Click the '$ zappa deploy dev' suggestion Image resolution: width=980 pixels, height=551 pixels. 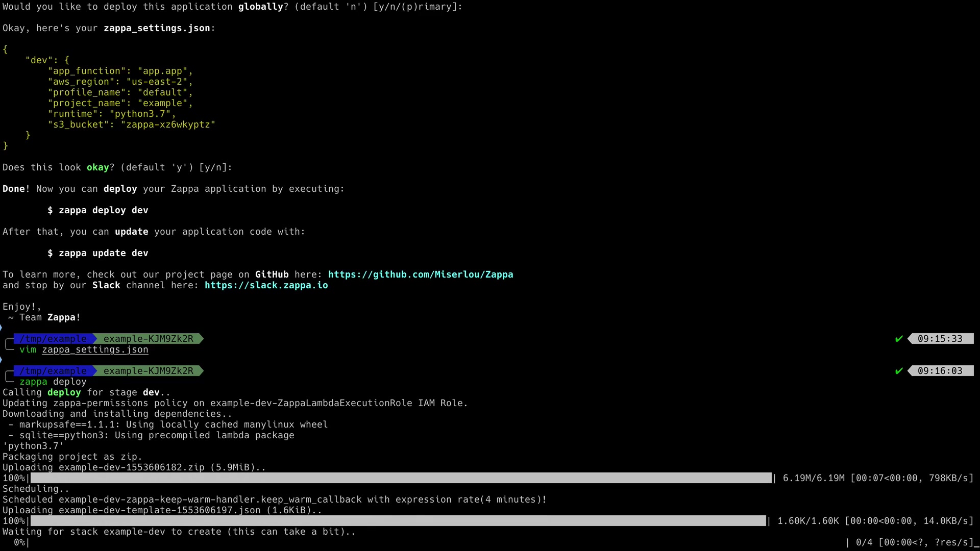[97, 210]
